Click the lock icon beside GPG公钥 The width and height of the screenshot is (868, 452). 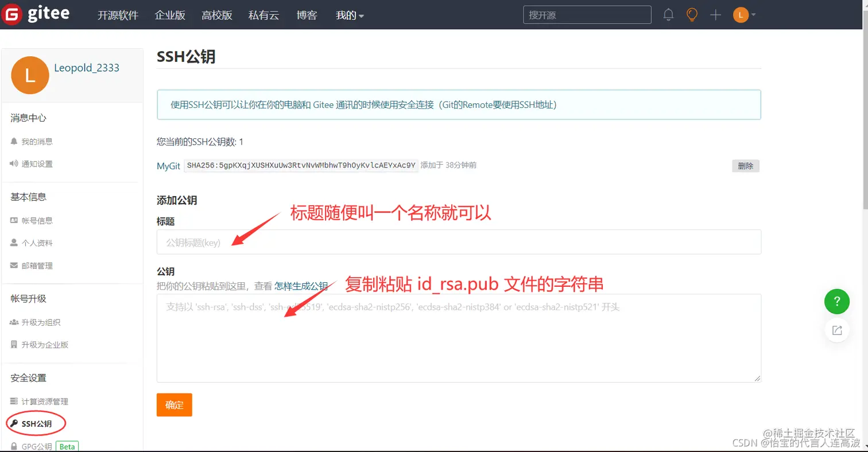14,447
